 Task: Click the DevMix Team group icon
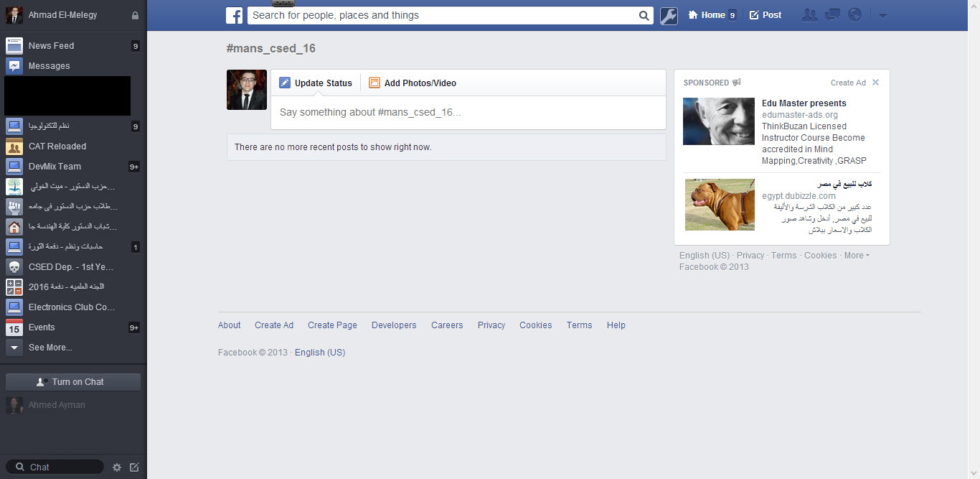[14, 167]
